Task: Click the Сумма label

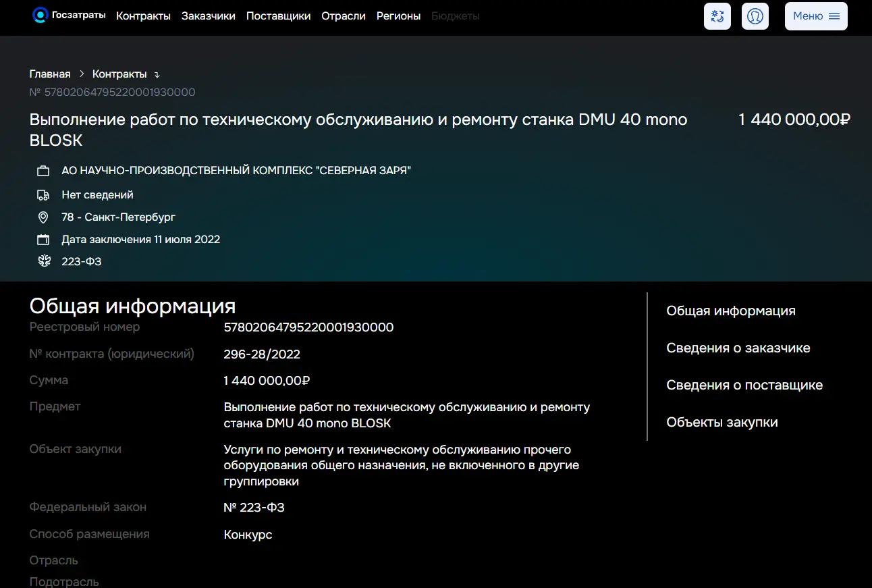Action: click(x=49, y=381)
